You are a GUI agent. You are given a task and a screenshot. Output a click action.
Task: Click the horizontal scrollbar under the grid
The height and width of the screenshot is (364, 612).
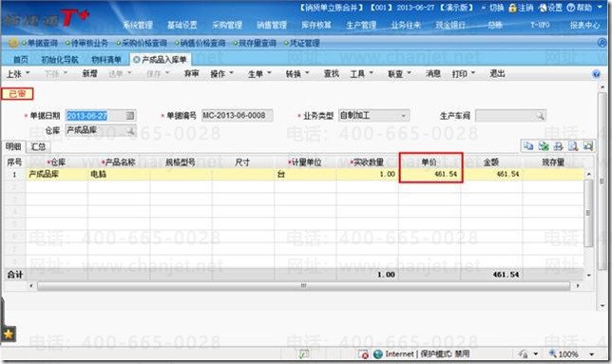(304, 286)
